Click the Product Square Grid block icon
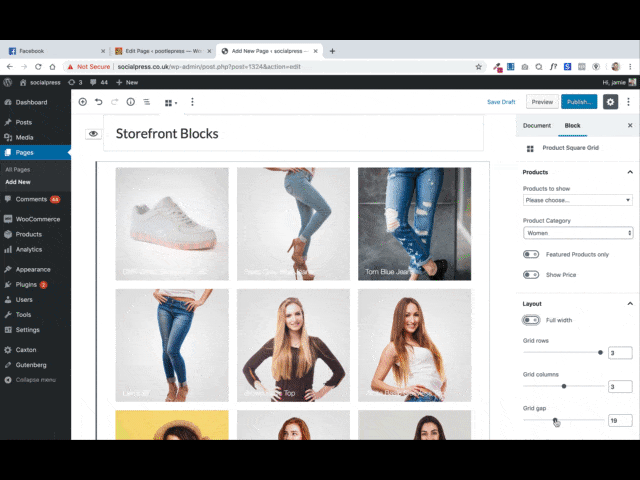The image size is (640, 480). [x=530, y=149]
